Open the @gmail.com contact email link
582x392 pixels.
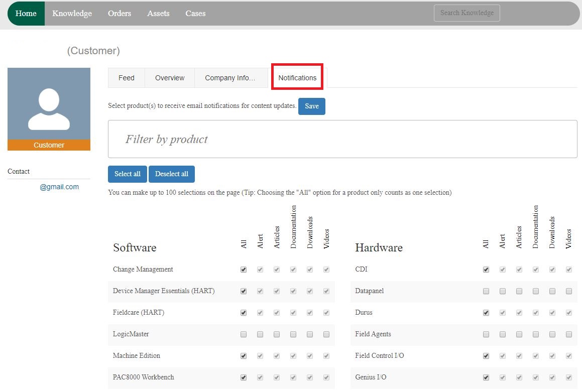coord(59,187)
